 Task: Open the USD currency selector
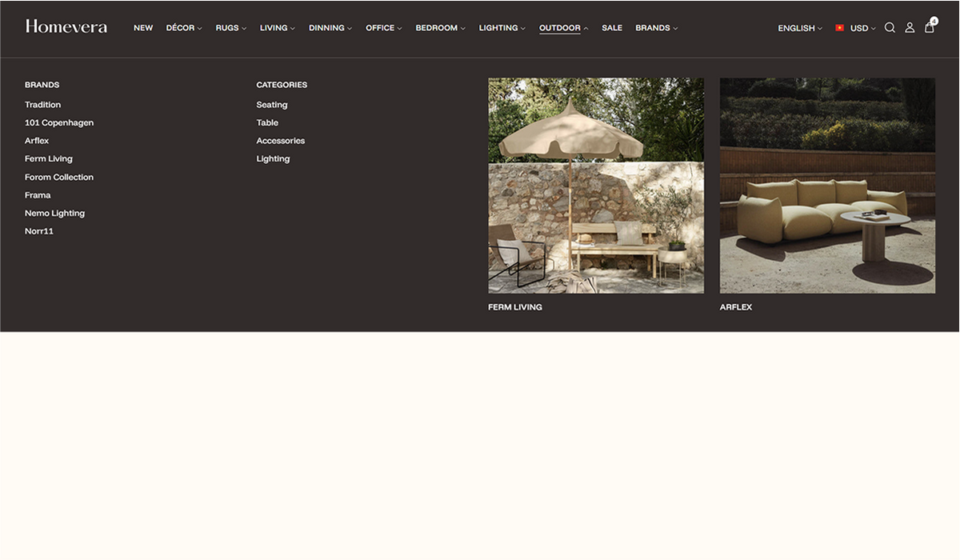point(862,28)
